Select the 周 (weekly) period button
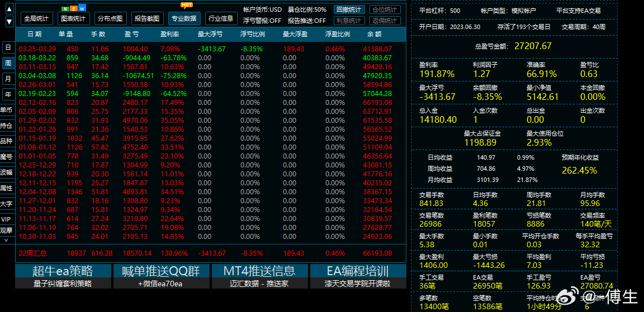This screenshot has height=312, width=644. (x=8, y=64)
